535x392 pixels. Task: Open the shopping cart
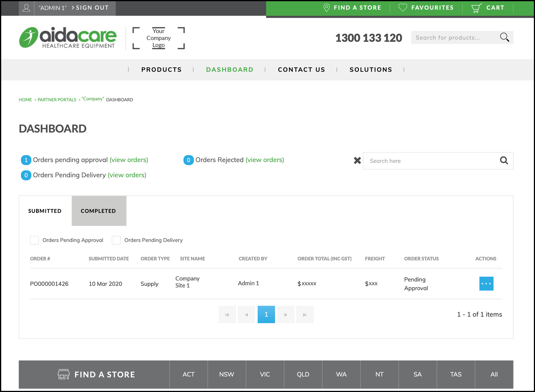488,8
